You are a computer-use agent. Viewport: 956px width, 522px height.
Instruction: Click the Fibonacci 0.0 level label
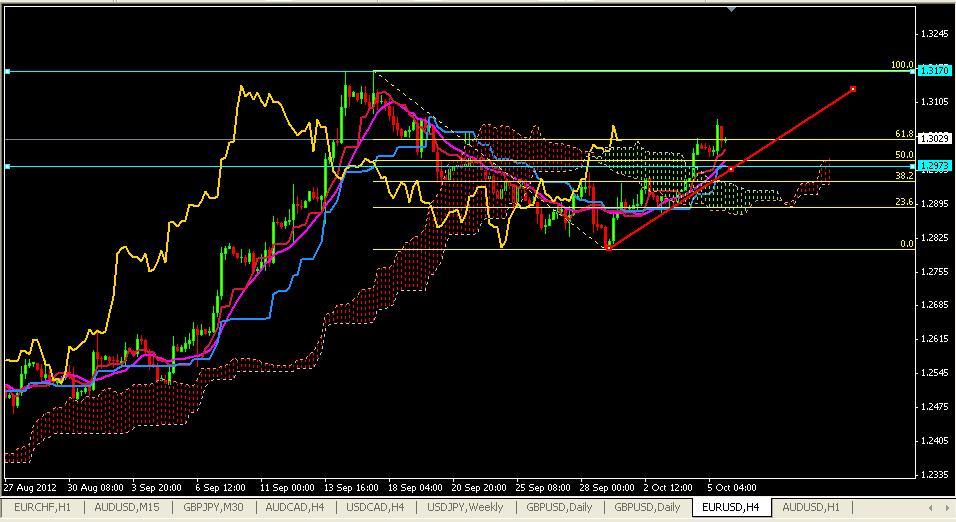(x=907, y=243)
